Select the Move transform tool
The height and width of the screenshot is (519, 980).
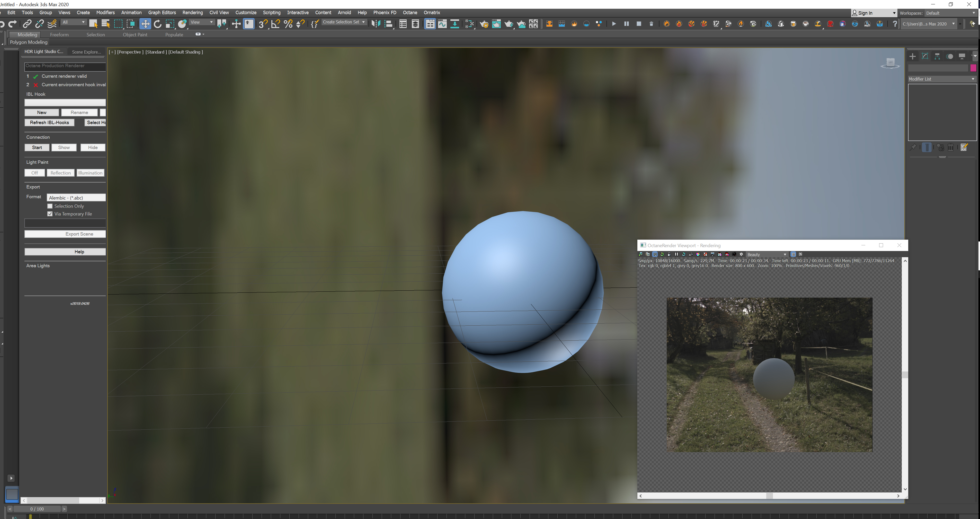[145, 24]
